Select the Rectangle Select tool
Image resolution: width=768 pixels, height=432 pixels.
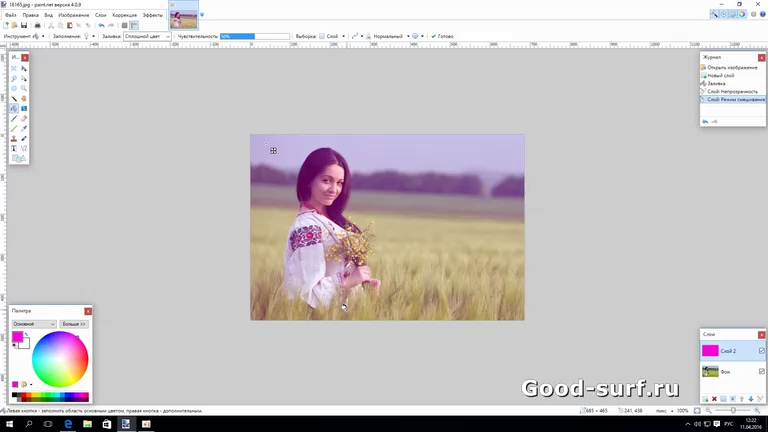click(14, 69)
